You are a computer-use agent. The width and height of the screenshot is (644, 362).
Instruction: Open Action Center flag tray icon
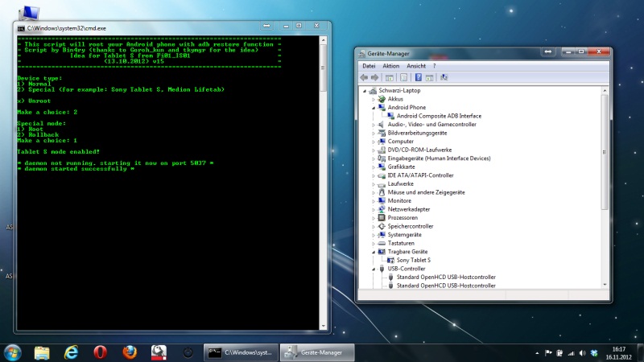click(x=548, y=353)
